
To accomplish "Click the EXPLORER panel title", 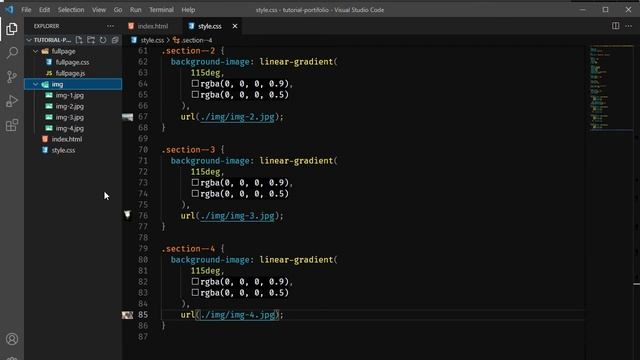I will 47,26.
